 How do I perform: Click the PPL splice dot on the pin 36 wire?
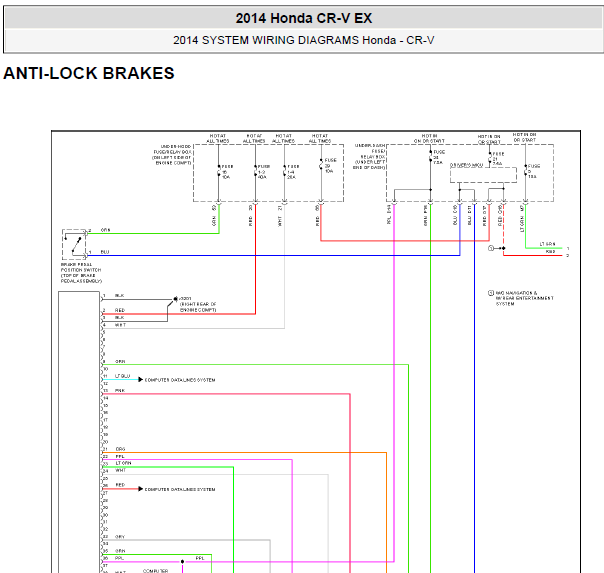click(x=183, y=562)
